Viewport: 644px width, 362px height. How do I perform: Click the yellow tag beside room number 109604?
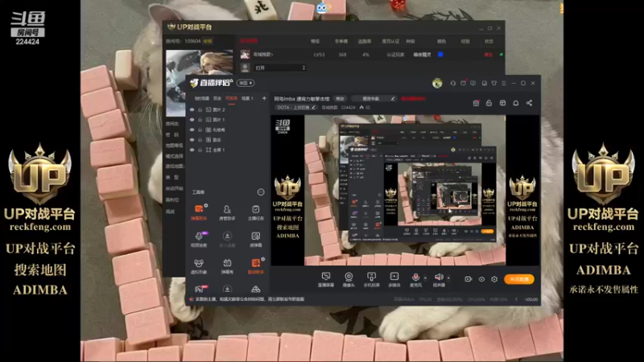[x=208, y=41]
